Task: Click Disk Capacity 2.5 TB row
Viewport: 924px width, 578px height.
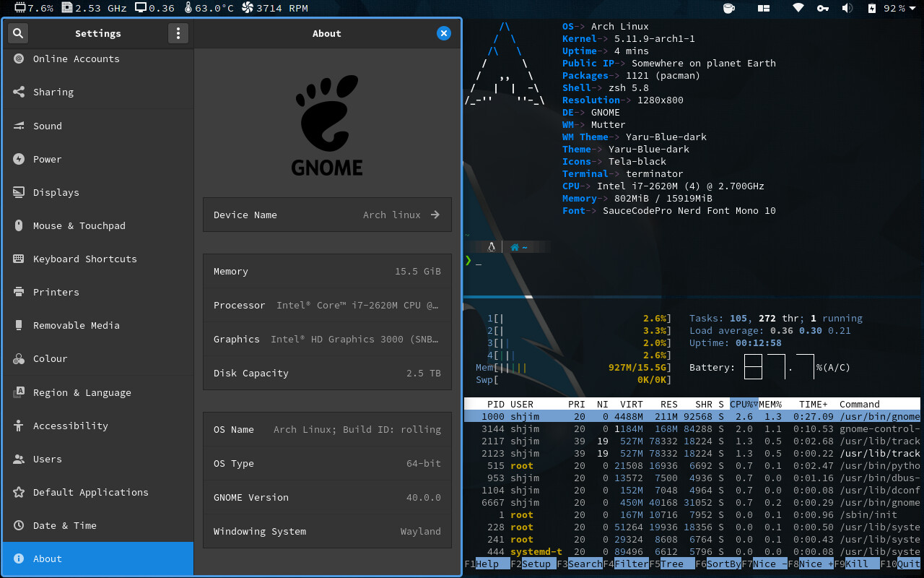Action: pos(327,373)
